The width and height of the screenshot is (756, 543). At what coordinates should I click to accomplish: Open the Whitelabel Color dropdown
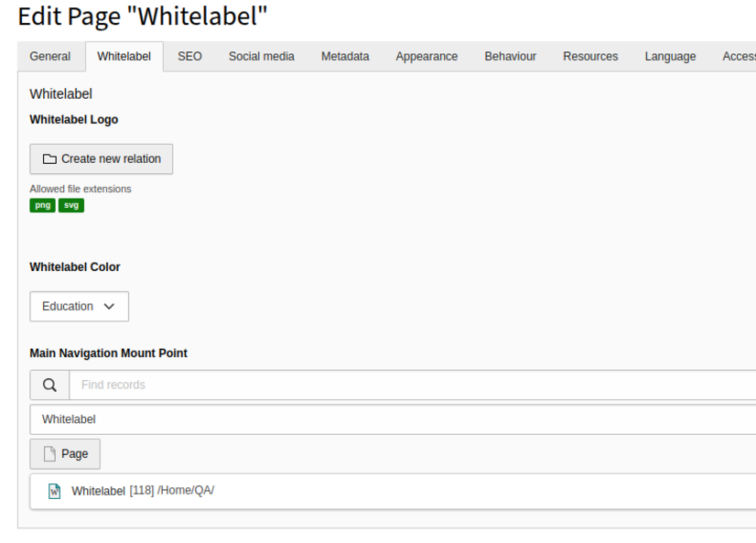tap(79, 306)
